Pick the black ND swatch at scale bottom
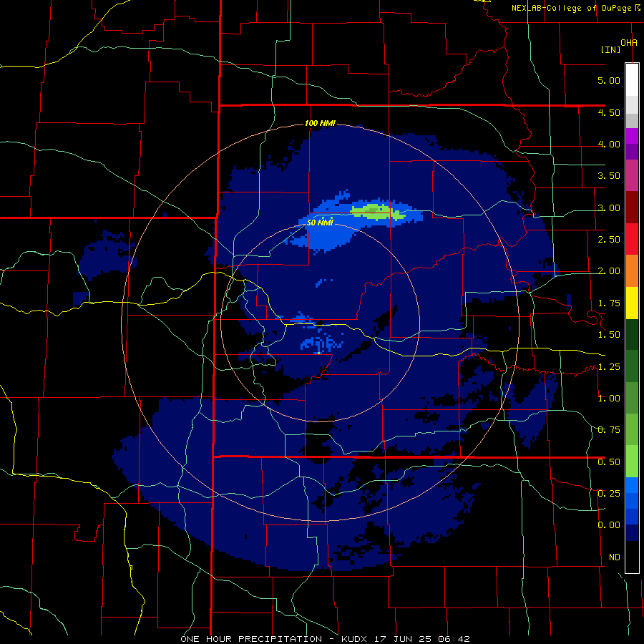 point(632,557)
